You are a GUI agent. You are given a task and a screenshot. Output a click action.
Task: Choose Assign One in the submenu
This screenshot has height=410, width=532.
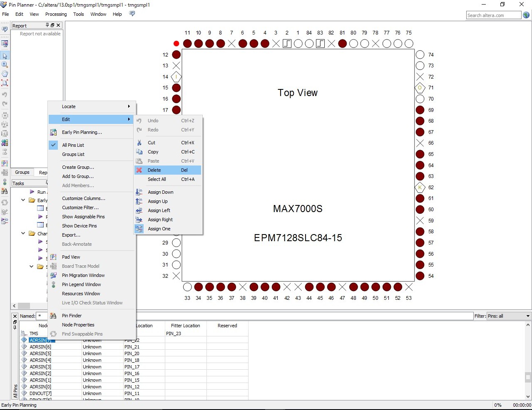click(x=168, y=229)
